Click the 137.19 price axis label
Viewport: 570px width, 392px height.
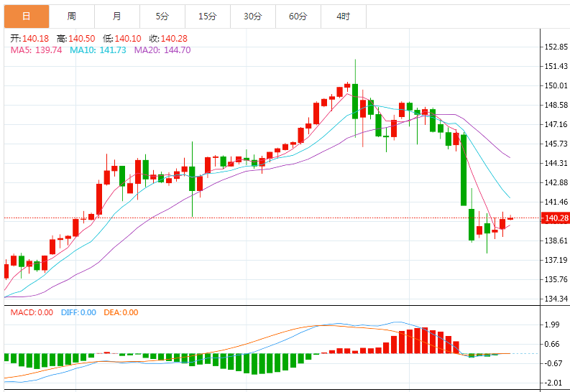(556, 260)
